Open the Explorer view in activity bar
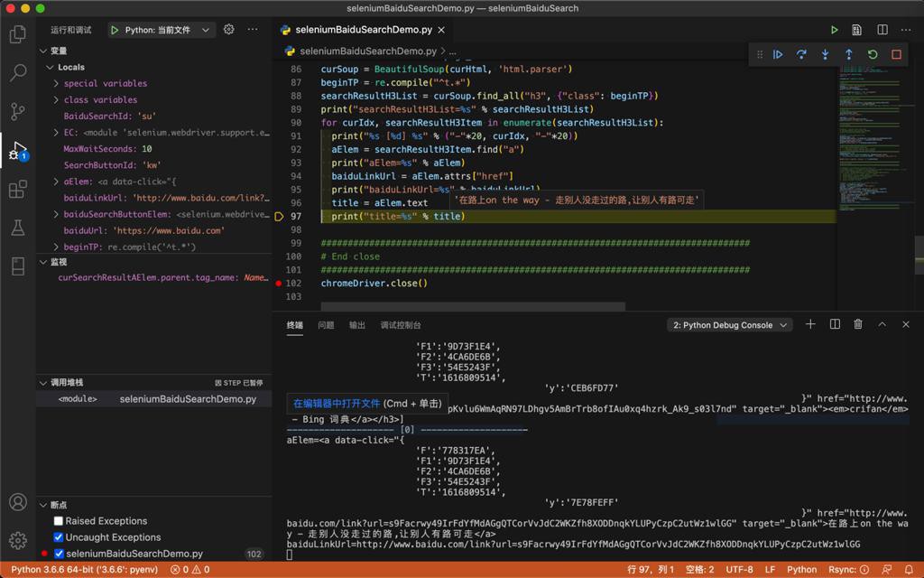The height and width of the screenshot is (578, 924). (x=18, y=34)
